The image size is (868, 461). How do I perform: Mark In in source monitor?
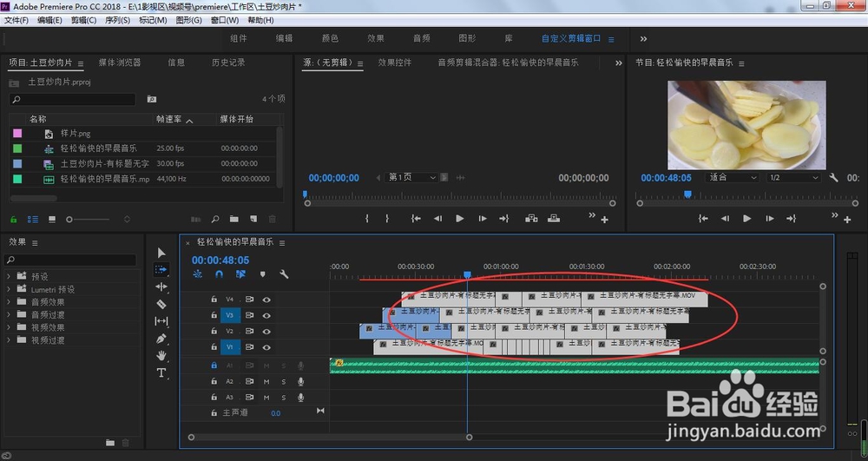[x=367, y=219]
